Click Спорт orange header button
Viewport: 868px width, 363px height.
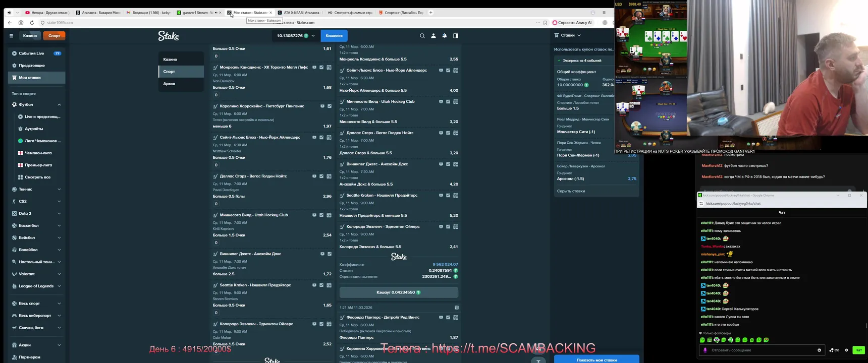click(55, 36)
